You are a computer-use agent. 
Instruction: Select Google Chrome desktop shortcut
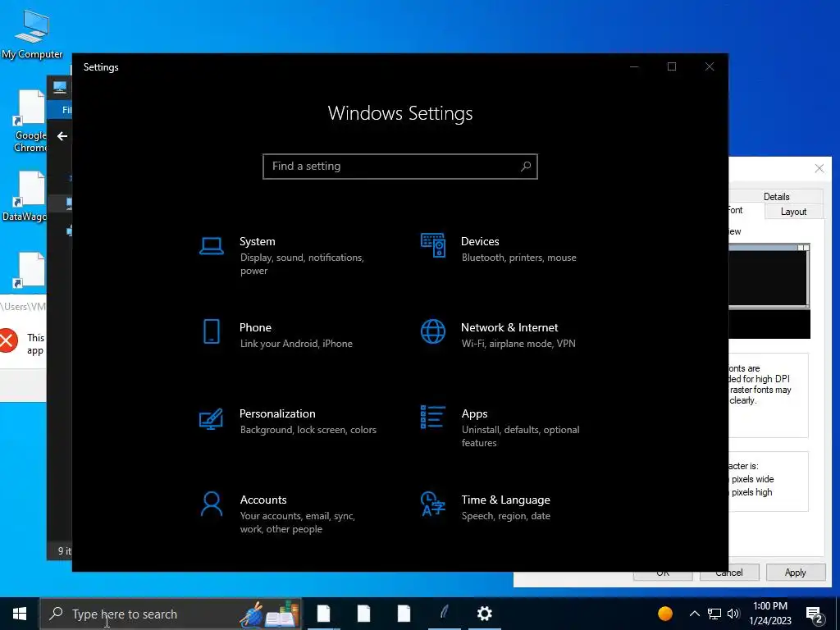pyautogui.click(x=30, y=121)
